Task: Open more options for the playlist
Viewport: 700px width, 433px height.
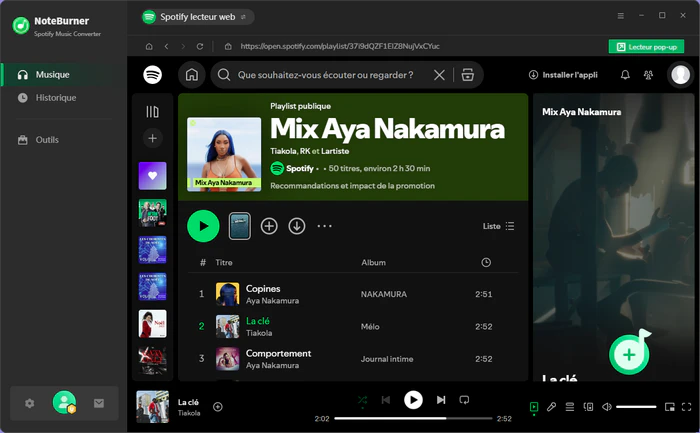Action: pos(324,226)
